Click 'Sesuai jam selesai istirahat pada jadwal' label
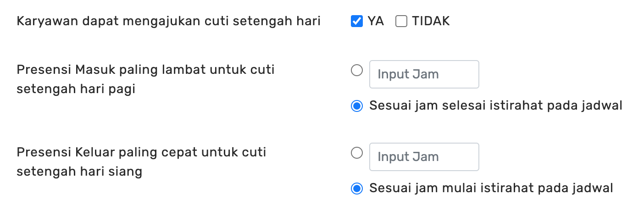The height and width of the screenshot is (211, 644). pos(495,106)
